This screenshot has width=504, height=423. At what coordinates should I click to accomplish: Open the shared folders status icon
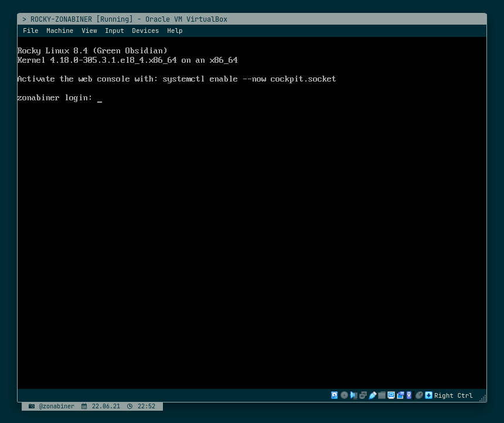click(382, 395)
